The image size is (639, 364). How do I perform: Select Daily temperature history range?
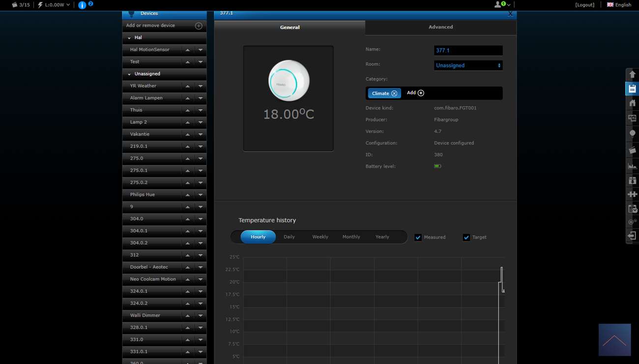tap(289, 237)
